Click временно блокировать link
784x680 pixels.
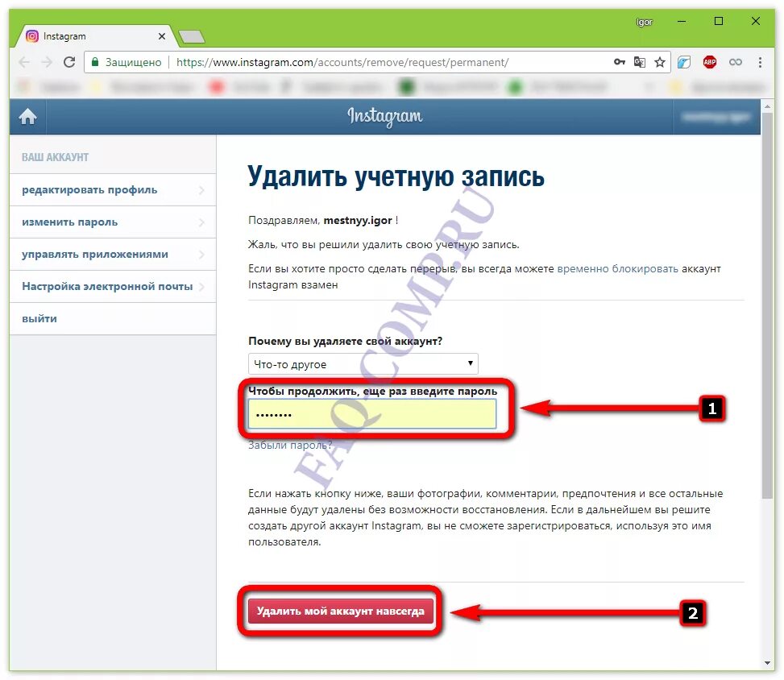[617, 268]
